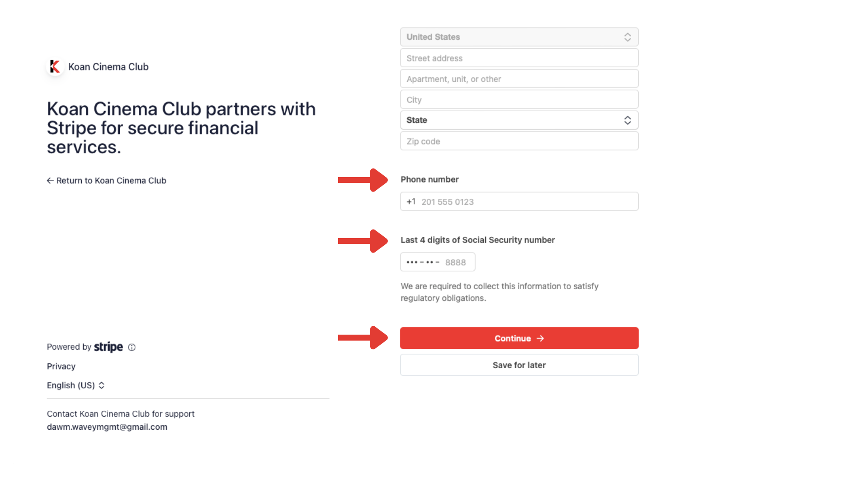Choose Save for later
Viewport: 868px width, 488px height.
click(519, 365)
